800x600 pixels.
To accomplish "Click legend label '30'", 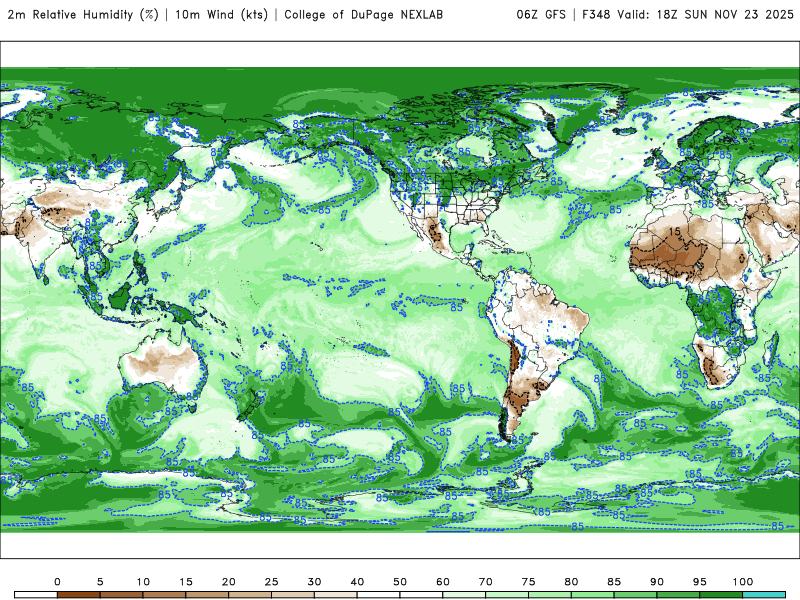I will (x=314, y=582).
